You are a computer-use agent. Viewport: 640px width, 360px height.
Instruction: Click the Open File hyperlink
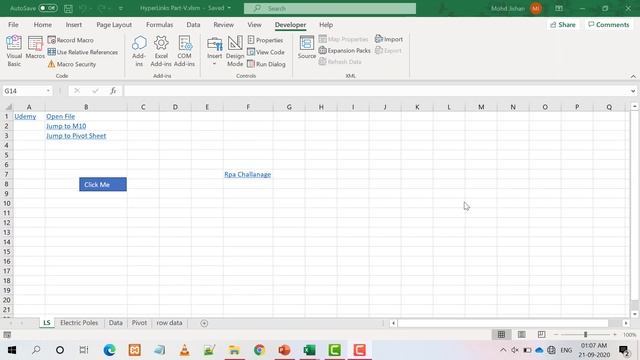click(60, 117)
